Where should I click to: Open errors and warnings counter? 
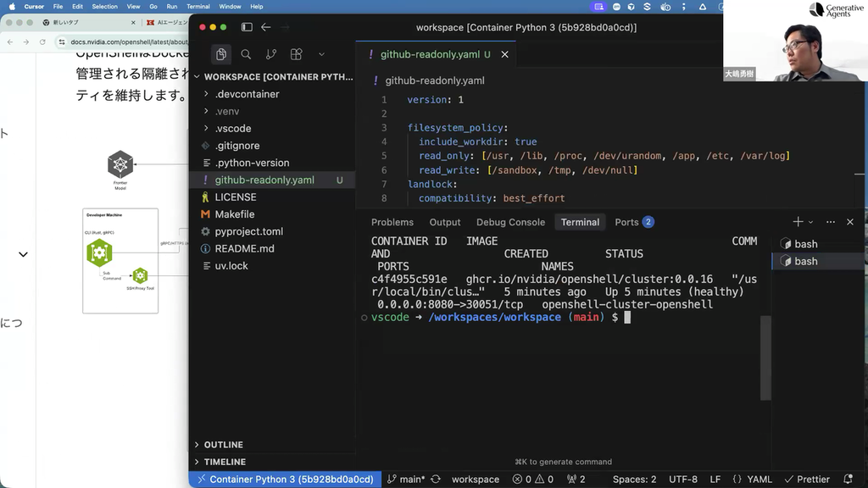coord(532,480)
